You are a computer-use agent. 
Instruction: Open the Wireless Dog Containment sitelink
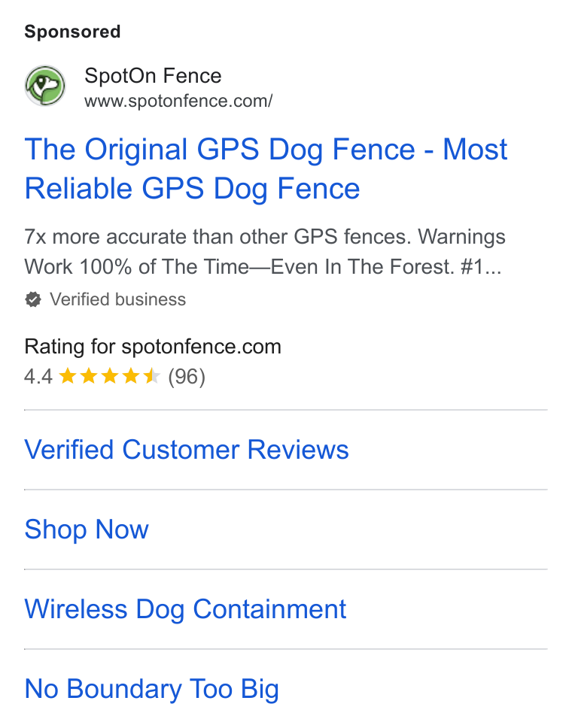[185, 609]
